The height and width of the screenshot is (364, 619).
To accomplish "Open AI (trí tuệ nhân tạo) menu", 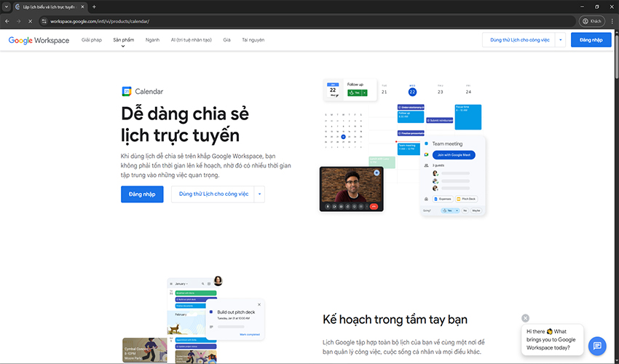I will tap(191, 40).
